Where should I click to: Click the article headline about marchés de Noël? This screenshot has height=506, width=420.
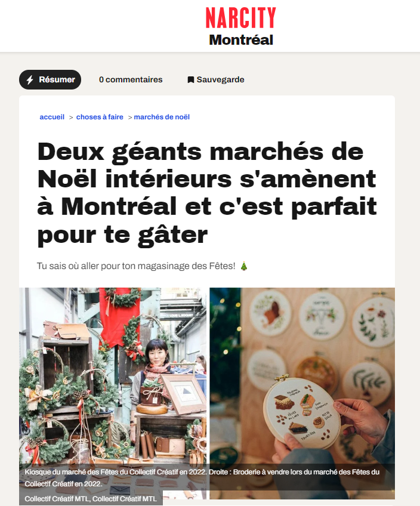pyautogui.click(x=207, y=193)
